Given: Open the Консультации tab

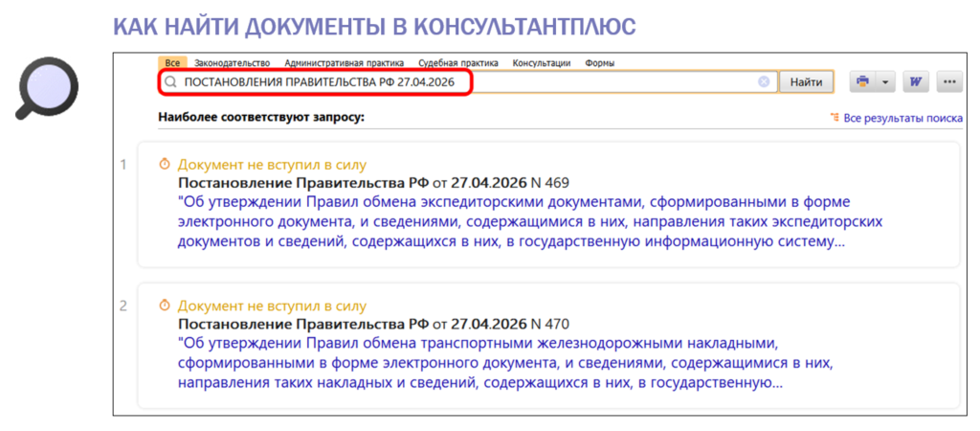Looking at the screenshot, I should pos(542,62).
